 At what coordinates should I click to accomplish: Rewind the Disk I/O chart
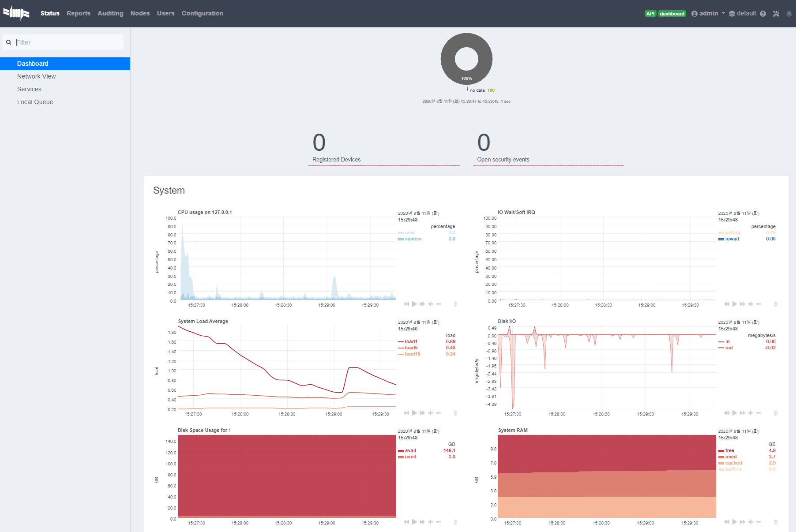[727, 413]
